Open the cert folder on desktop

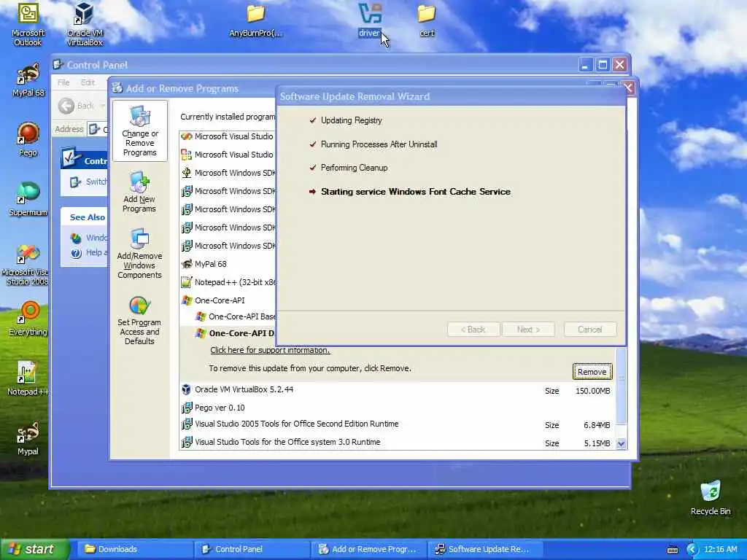[x=427, y=21]
